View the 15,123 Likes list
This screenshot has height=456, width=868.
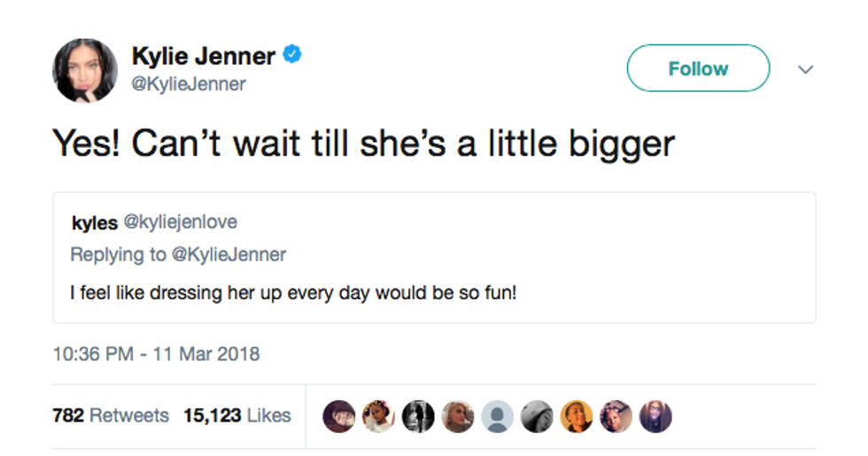coord(236,415)
